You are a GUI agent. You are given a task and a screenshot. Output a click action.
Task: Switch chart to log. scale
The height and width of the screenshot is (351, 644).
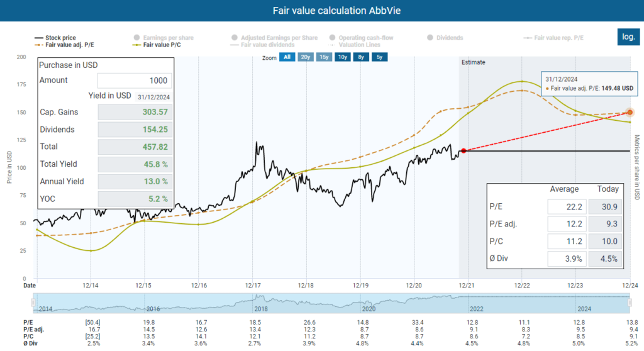628,36
